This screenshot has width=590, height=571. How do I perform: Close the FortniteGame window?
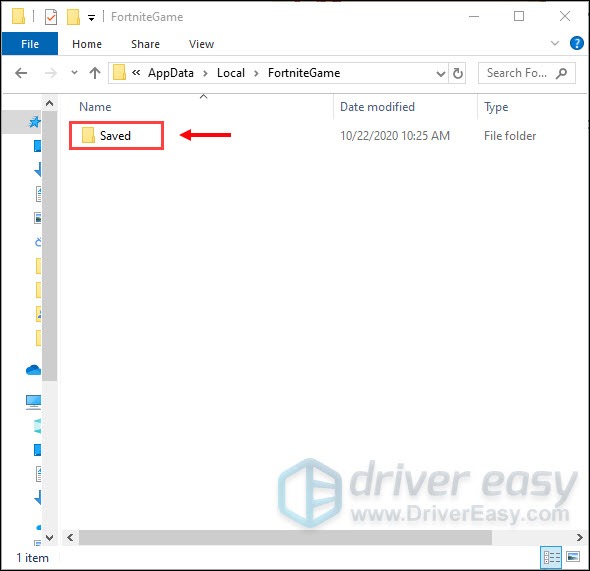coord(564,16)
